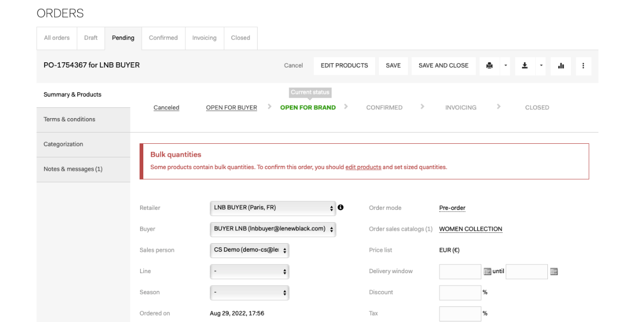Image resolution: width=644 pixels, height=322 pixels.
Task: Open the Terms & conditions section
Action: coord(83,120)
